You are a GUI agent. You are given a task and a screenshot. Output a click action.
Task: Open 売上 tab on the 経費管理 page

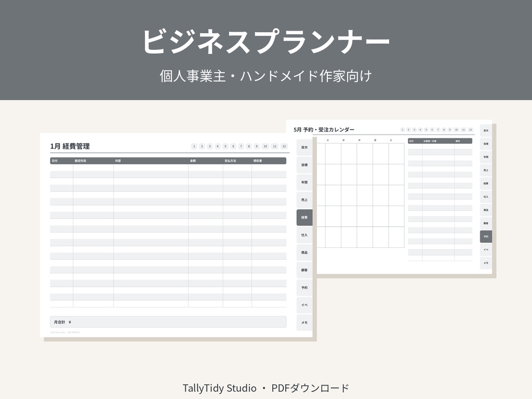[304, 200]
